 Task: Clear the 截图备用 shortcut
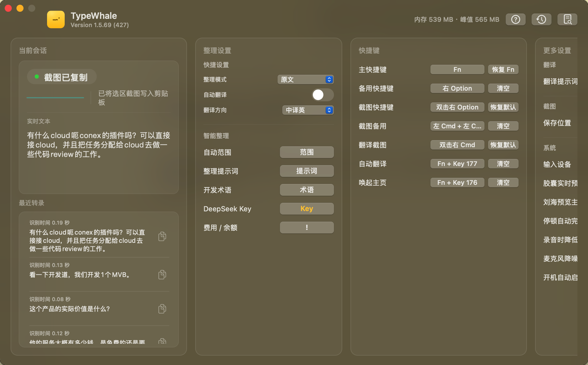tap(503, 126)
